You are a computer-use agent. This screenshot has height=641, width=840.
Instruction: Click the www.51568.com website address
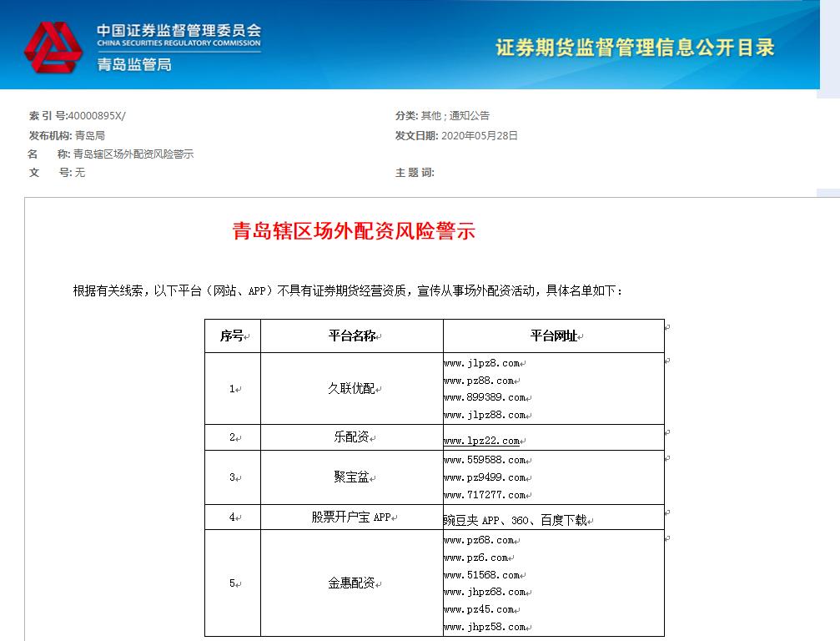click(480, 574)
